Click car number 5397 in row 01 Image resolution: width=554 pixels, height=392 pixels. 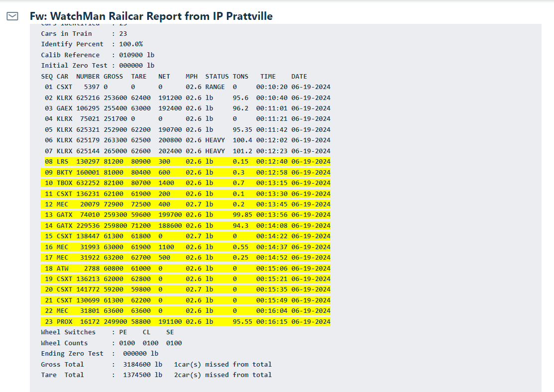tap(92, 87)
